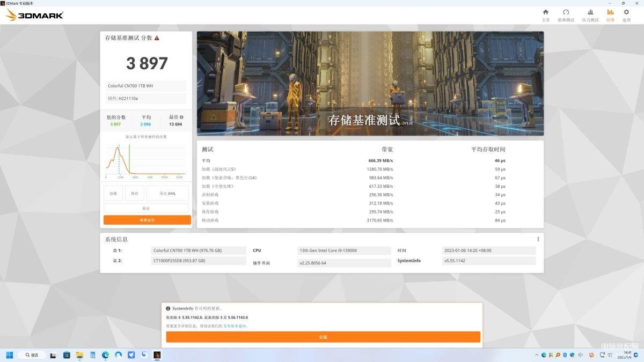The width and height of the screenshot is (644, 362).
Task: Click the Colorful CN700 1TB WH device field
Action: tap(146, 86)
